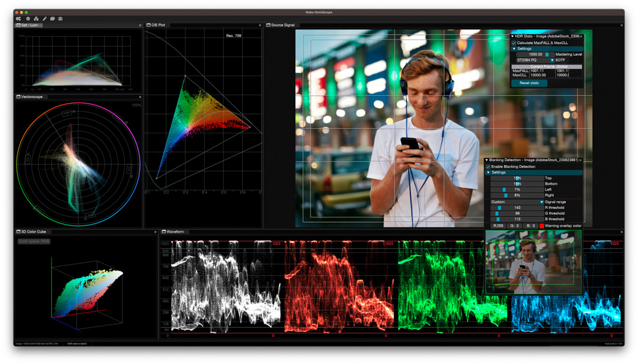This screenshot has height=364, width=638.
Task: Click the layout windows toolbar icon
Action: pos(53,18)
